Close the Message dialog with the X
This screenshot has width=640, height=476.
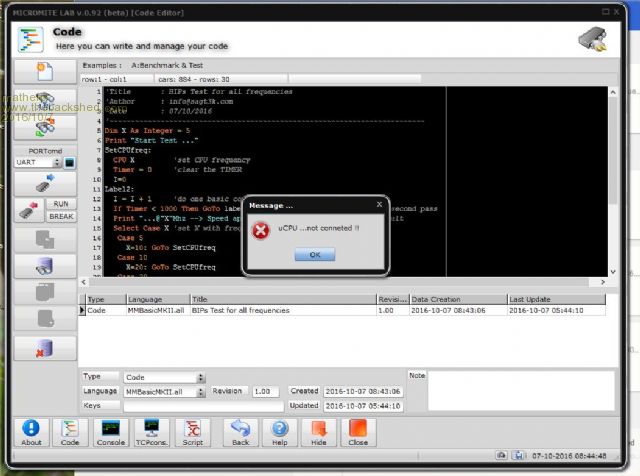(x=378, y=204)
